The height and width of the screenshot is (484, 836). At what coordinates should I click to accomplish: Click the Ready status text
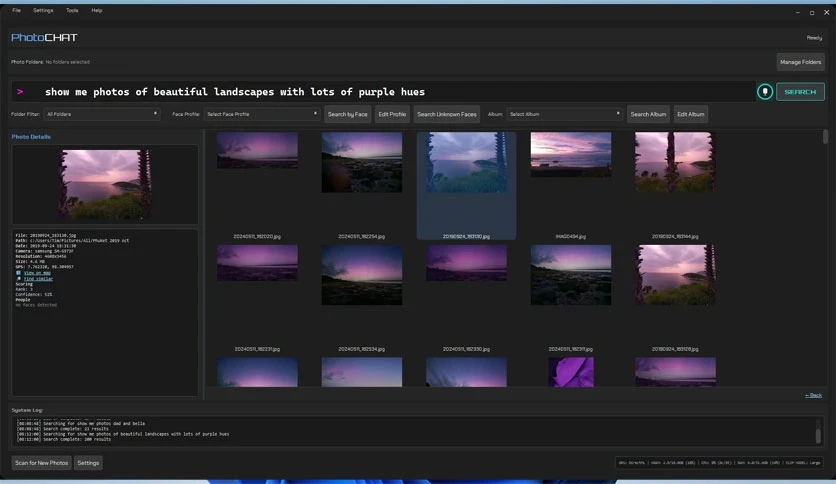pyautogui.click(x=814, y=38)
